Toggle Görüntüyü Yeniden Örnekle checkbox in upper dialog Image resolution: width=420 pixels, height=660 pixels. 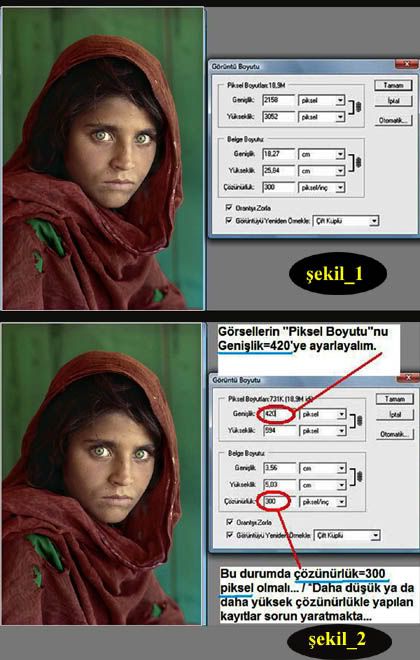pos(229,220)
